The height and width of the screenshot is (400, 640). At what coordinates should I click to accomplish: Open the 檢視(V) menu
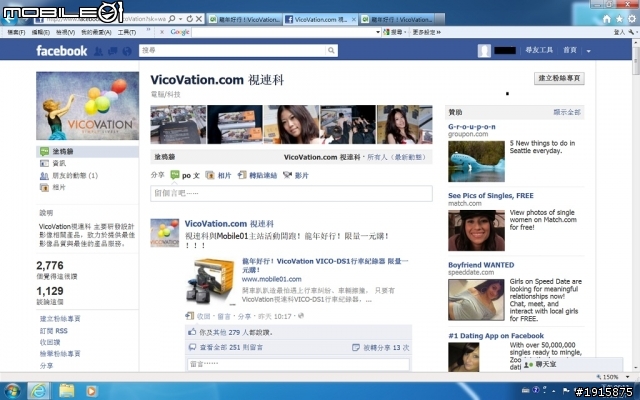[65, 32]
